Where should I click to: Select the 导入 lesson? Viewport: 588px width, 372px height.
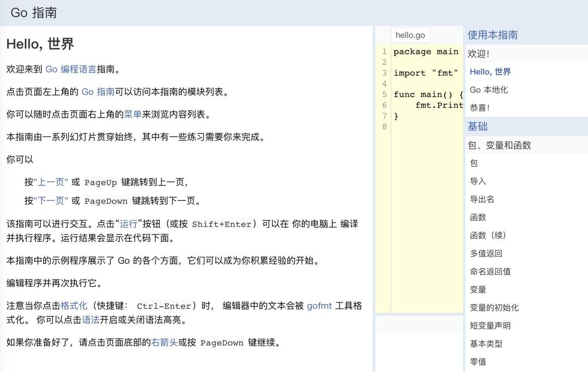478,181
